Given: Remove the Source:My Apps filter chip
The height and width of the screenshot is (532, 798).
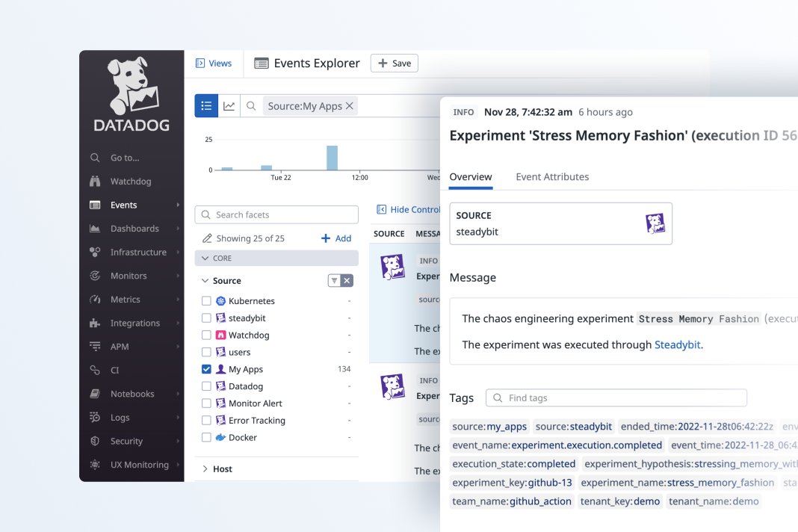Looking at the screenshot, I should click(350, 106).
